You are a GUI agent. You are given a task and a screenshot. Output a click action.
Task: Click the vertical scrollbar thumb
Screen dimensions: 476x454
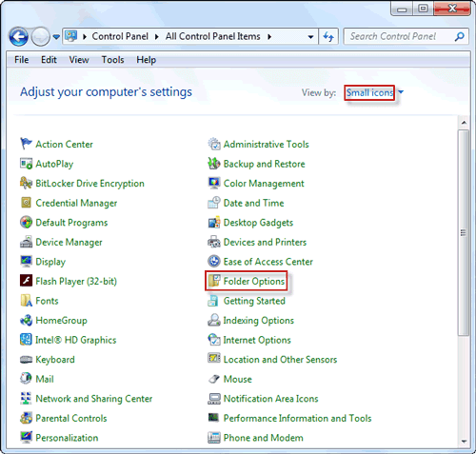(464, 232)
